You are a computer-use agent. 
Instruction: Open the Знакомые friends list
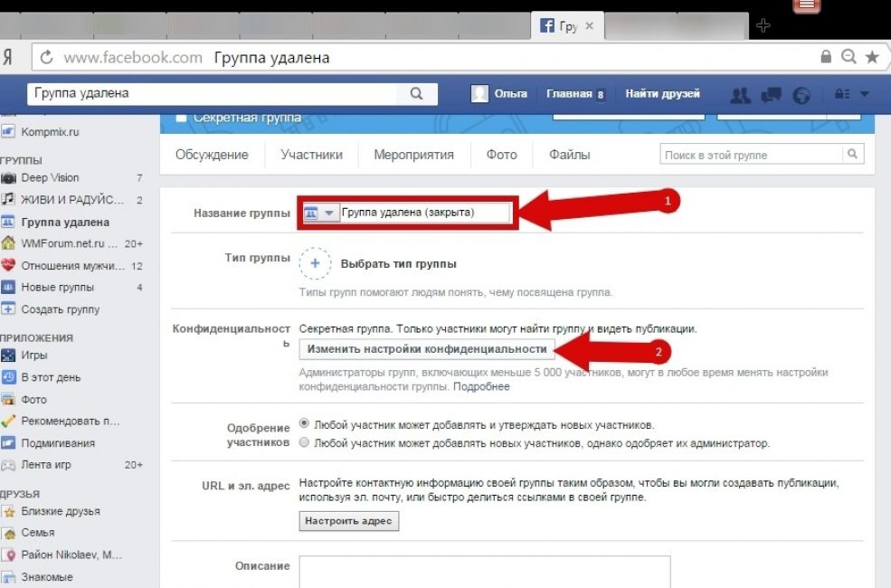[47, 577]
